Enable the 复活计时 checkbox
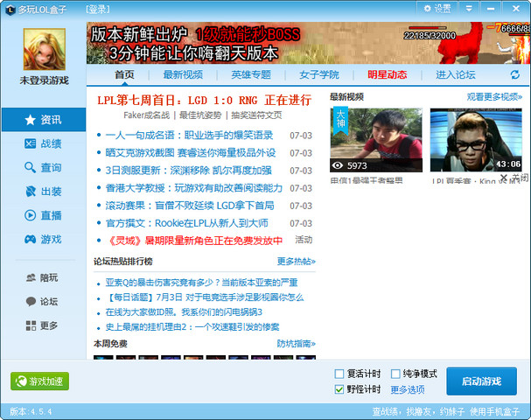 tap(339, 374)
